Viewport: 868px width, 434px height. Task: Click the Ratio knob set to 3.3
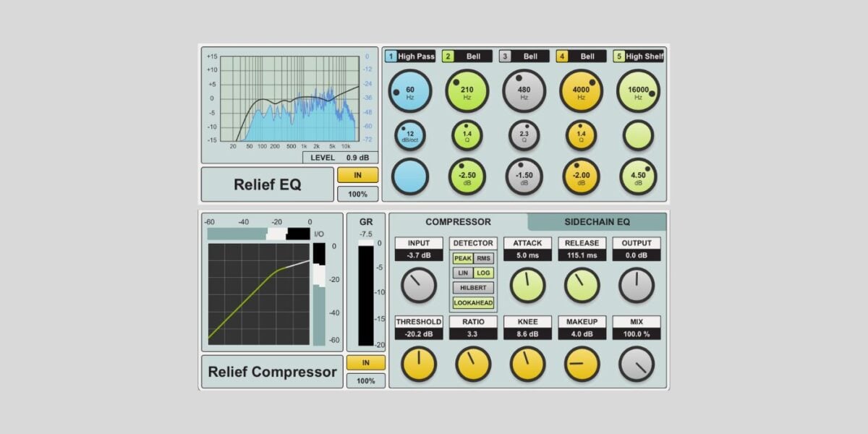point(473,364)
